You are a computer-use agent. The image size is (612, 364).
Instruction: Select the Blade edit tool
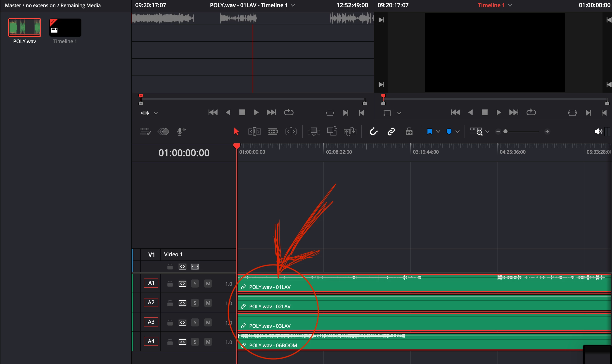273,132
